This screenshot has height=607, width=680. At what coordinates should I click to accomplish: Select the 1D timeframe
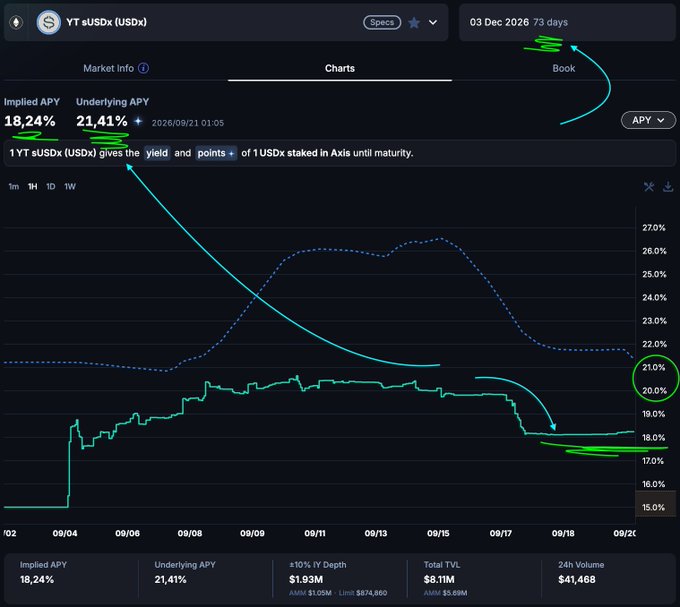point(51,186)
